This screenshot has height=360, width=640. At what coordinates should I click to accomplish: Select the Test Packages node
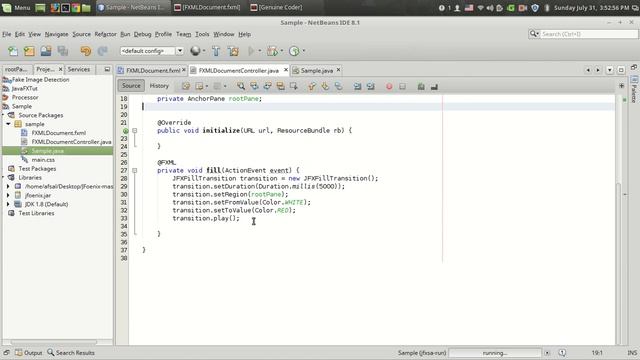pos(37,169)
